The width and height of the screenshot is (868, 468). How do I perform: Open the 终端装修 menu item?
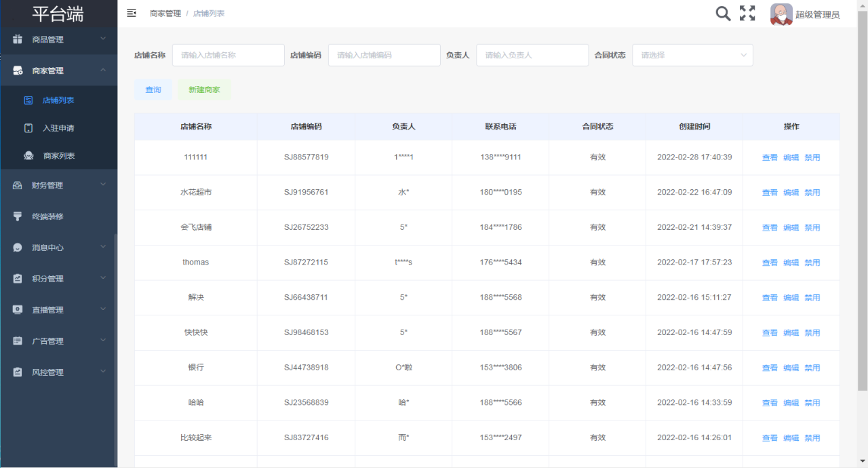[x=58, y=216]
